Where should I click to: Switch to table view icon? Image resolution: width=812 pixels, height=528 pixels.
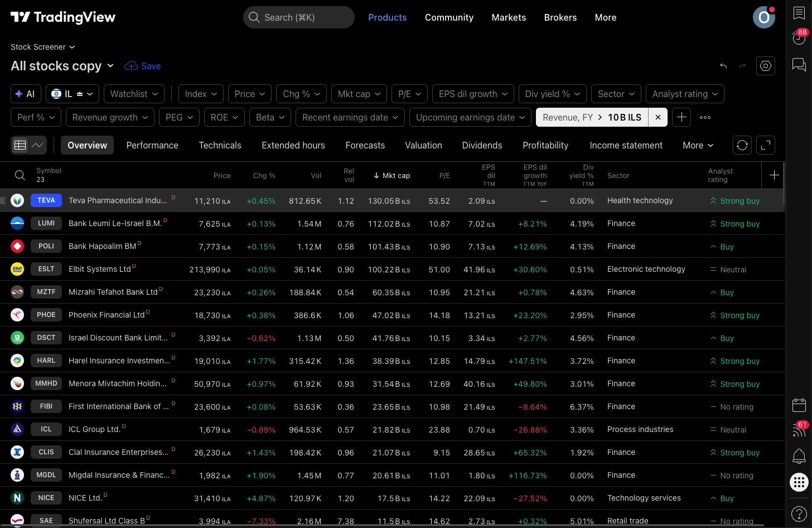(20, 145)
